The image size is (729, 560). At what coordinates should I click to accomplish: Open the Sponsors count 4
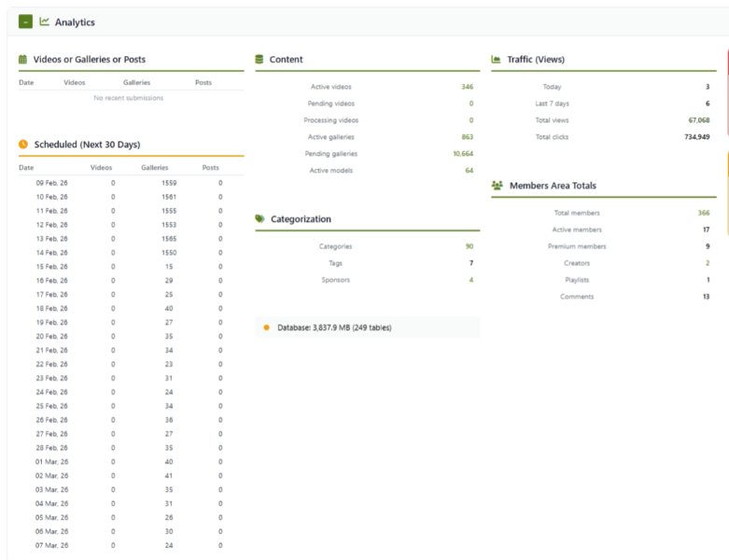(x=470, y=280)
